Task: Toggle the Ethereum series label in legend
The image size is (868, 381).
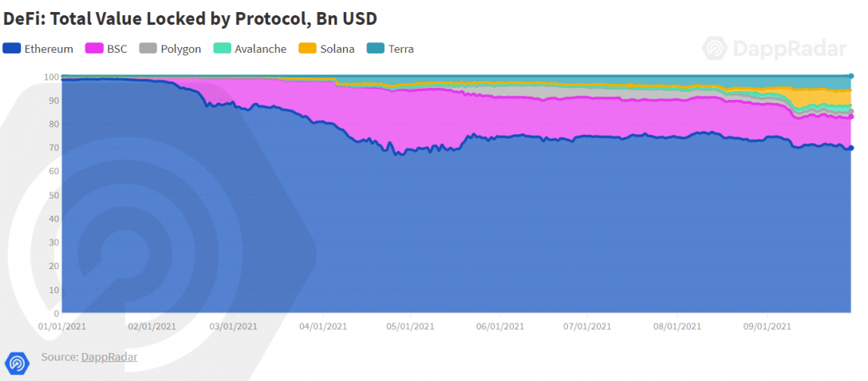Action: pos(49,49)
